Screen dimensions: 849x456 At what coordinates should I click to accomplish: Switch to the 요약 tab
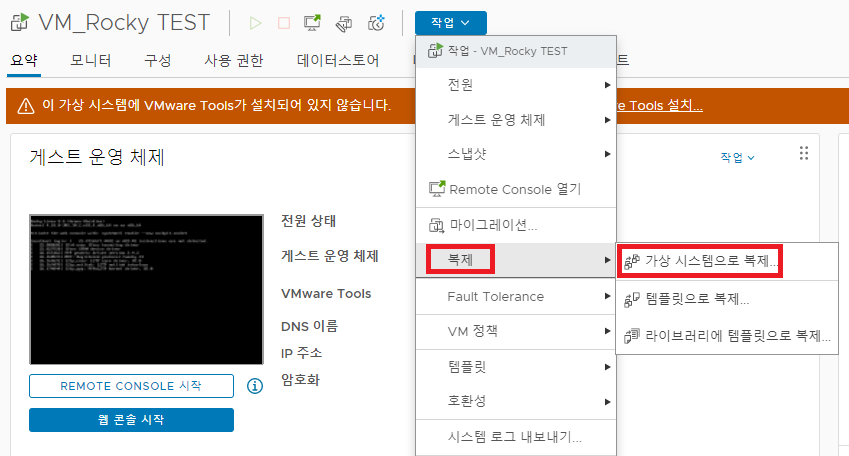click(x=24, y=61)
